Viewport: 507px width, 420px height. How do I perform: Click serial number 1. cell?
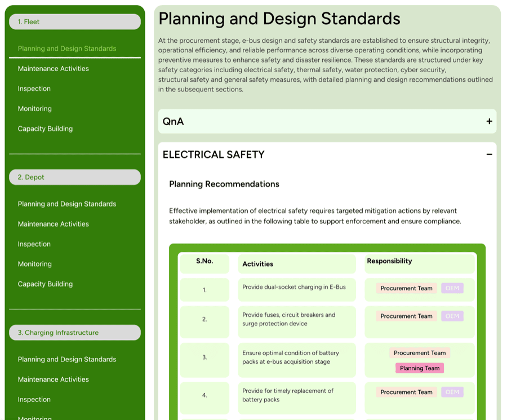point(204,290)
